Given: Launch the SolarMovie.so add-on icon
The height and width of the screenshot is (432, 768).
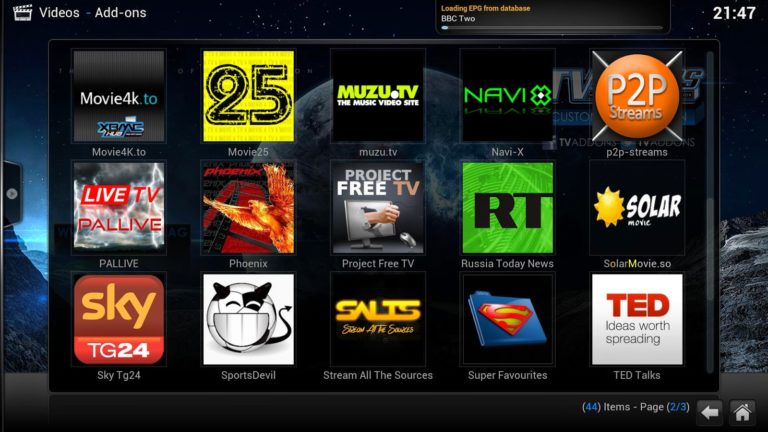Looking at the screenshot, I should tap(637, 208).
